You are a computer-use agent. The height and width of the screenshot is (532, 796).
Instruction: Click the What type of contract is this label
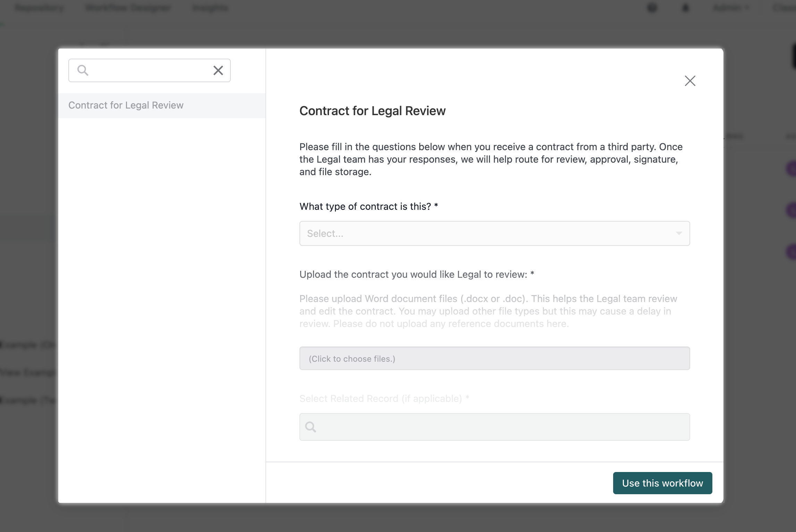pyautogui.click(x=369, y=206)
